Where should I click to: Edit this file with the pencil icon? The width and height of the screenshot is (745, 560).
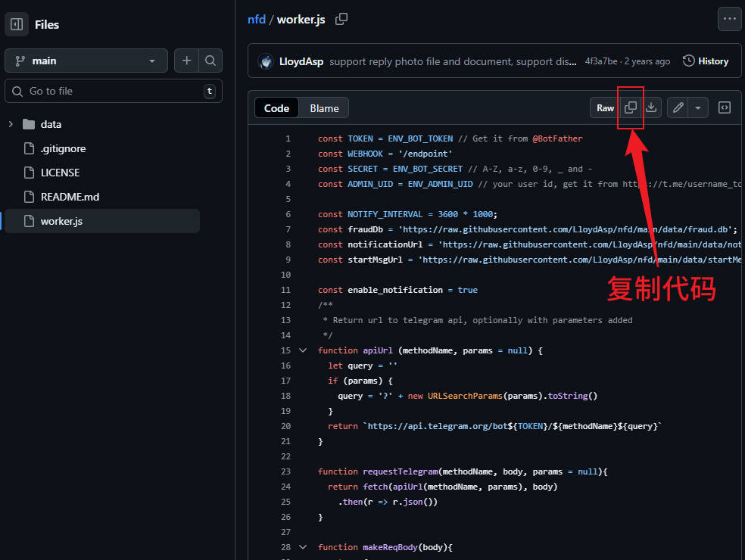coord(678,108)
